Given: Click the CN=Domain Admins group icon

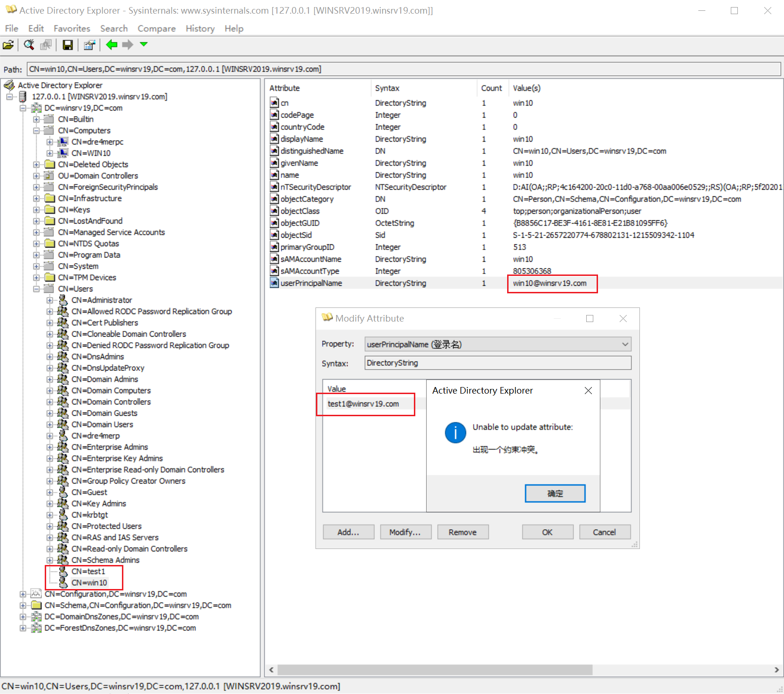Looking at the screenshot, I should click(x=63, y=379).
